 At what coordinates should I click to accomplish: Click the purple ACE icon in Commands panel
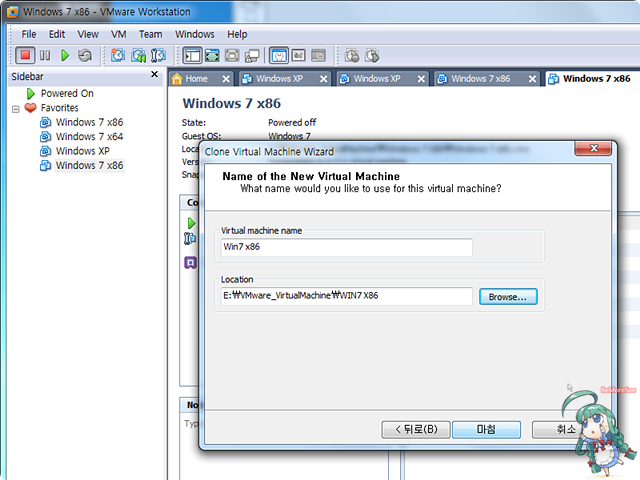tap(190, 262)
